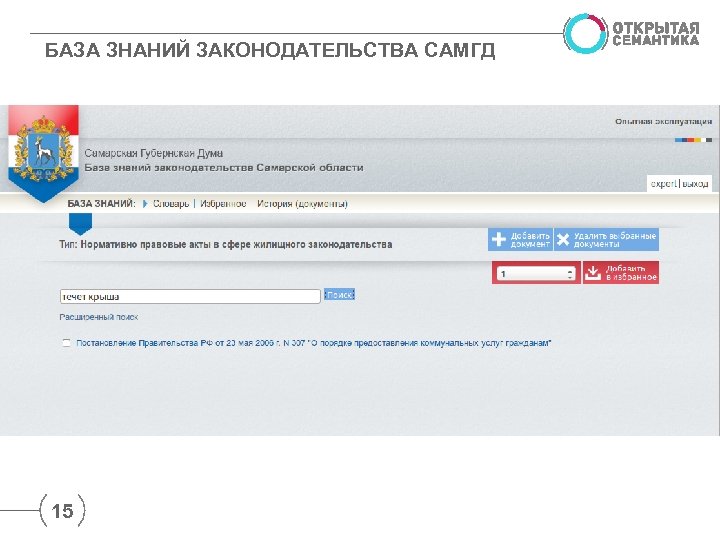This screenshot has width=720, height=540.
Task: Click the Добавить в избранное button
Action: pyautogui.click(x=621, y=273)
